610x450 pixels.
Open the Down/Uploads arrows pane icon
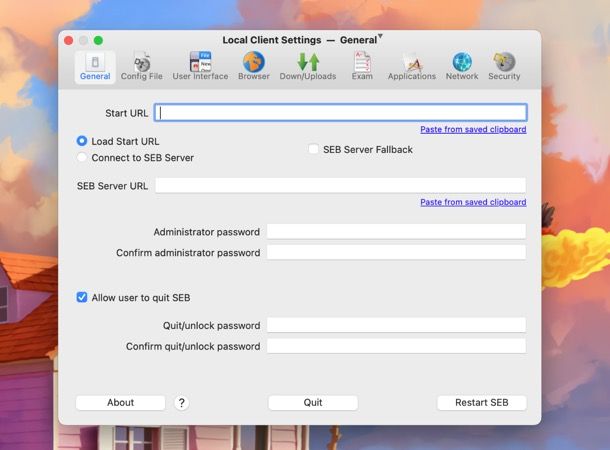(x=308, y=67)
